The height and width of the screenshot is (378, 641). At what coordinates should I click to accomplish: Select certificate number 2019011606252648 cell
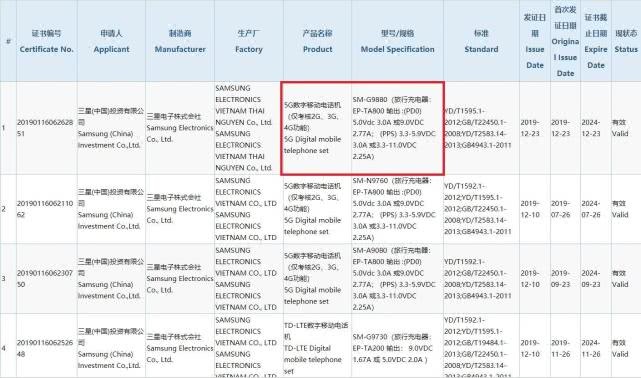click(x=47, y=346)
